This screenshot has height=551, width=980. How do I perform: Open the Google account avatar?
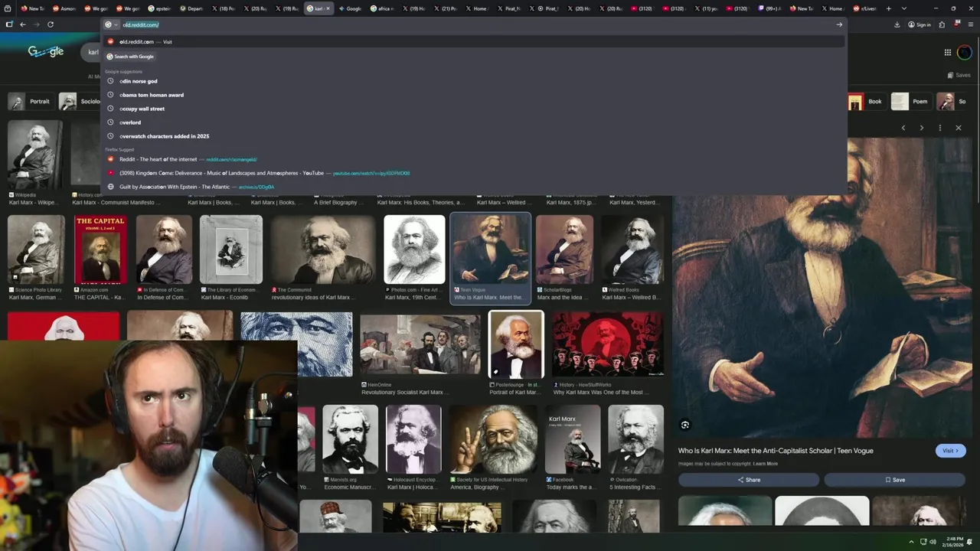point(964,53)
